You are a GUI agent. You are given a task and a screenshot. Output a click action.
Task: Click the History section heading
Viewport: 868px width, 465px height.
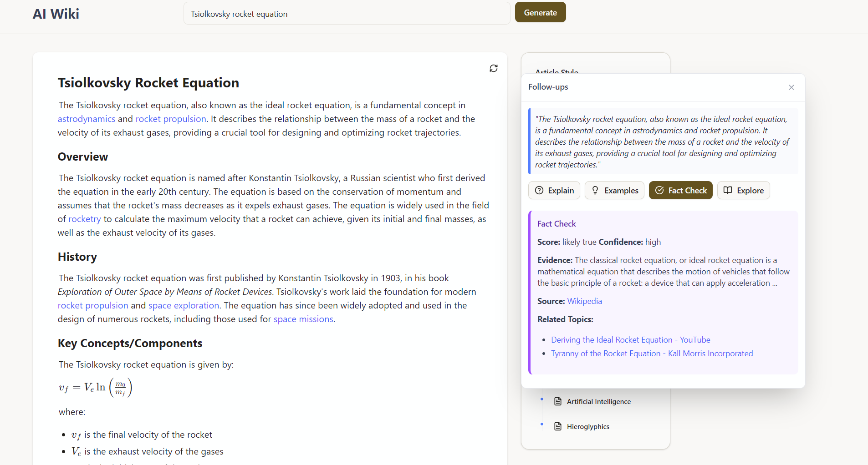click(77, 257)
